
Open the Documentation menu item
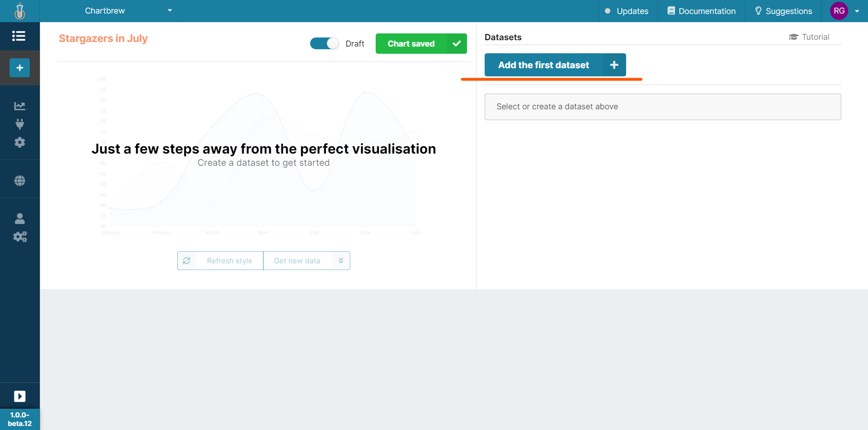[x=701, y=11]
